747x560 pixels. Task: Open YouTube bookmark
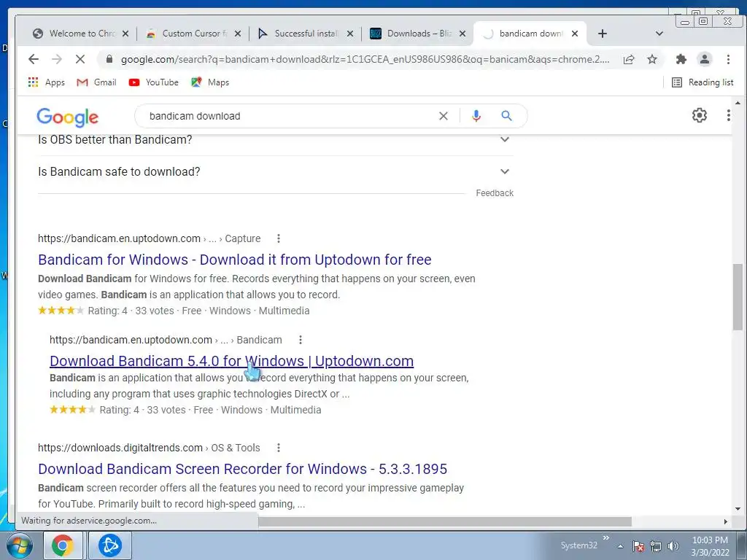(x=153, y=82)
